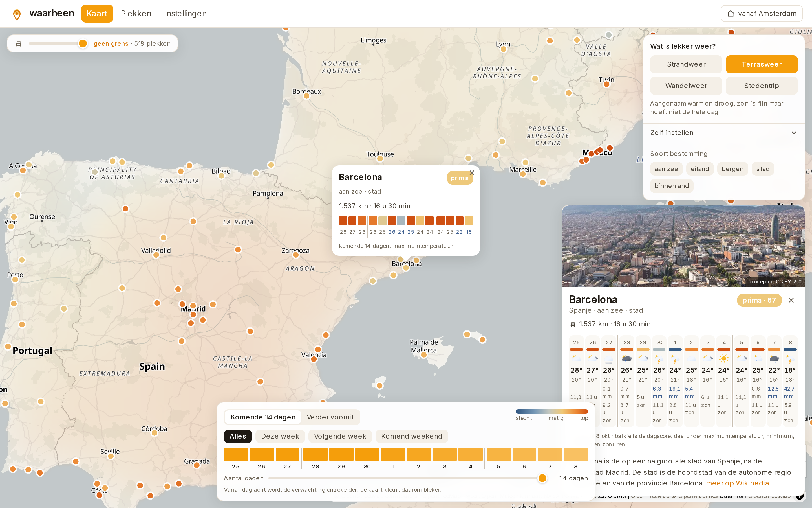Select the Alles period filter

point(238,436)
